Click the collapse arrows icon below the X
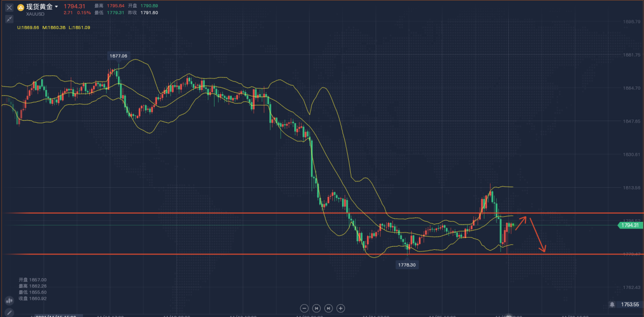 (9, 19)
